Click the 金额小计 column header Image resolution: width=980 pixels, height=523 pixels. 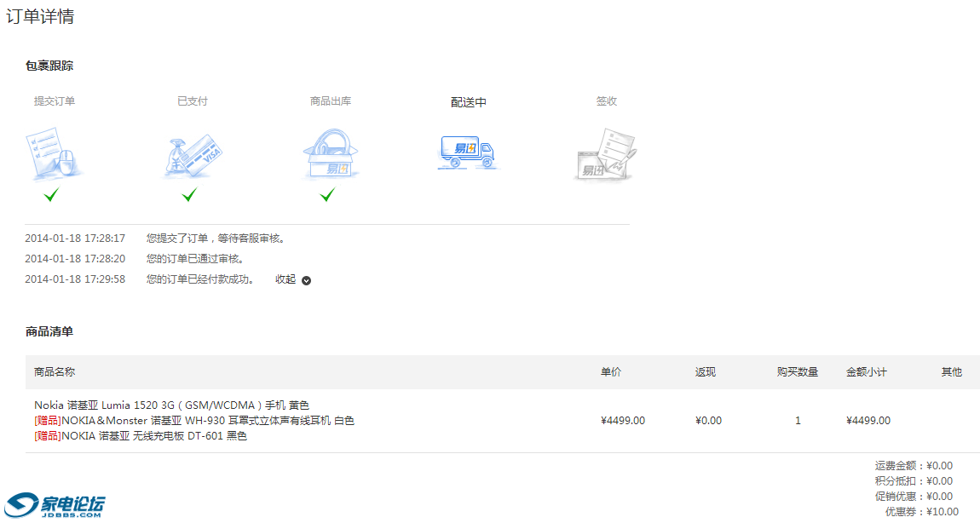866,372
